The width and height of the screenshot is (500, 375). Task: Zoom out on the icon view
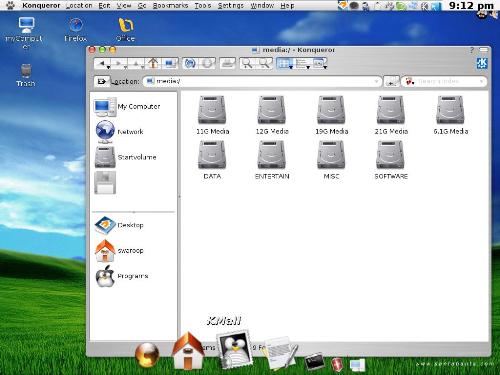[264, 63]
